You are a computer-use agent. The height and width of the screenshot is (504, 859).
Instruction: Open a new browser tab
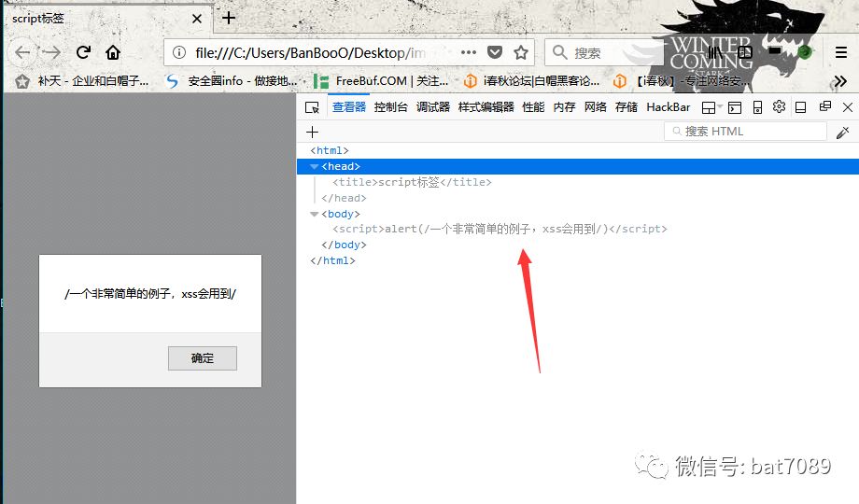tap(229, 18)
